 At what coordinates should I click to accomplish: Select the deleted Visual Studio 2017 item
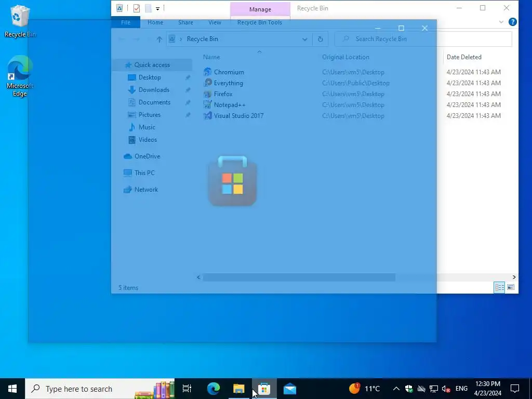coord(238,116)
